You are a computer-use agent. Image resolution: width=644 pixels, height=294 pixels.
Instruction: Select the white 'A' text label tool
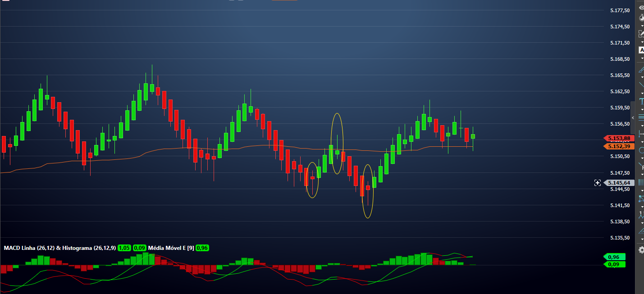(641, 50)
